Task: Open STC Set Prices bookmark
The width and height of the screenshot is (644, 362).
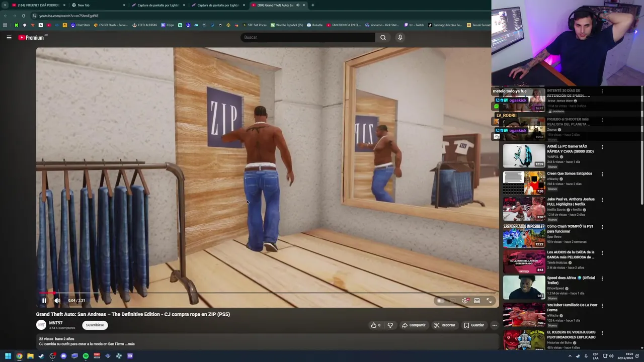Action: coord(255,25)
